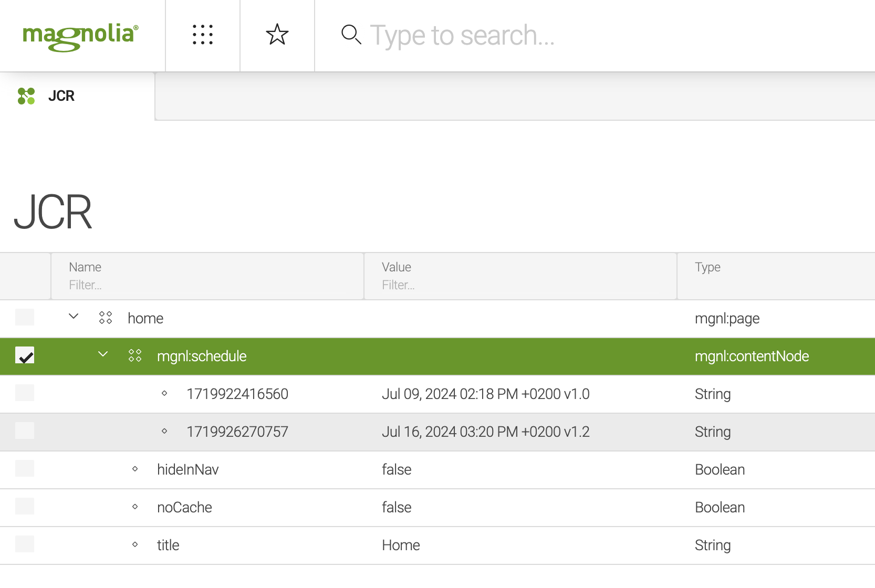Collapse the home node
Viewport: 875px width, 588px height.
pos(74,317)
